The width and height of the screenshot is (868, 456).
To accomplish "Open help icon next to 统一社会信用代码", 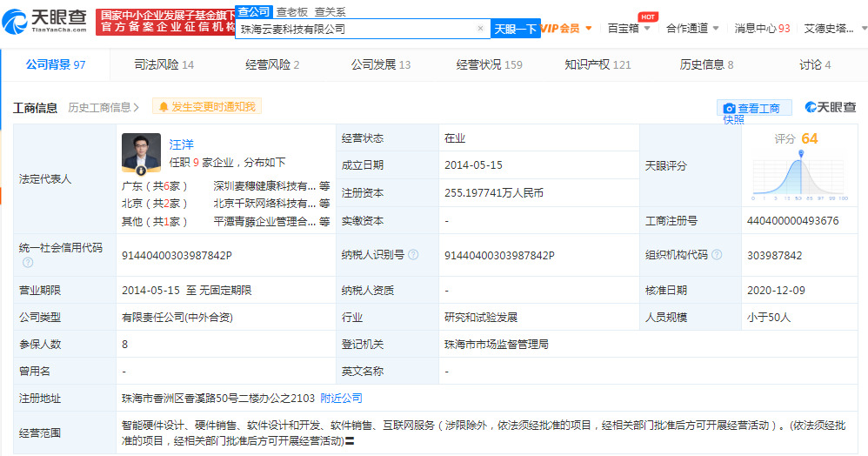I will [28, 263].
